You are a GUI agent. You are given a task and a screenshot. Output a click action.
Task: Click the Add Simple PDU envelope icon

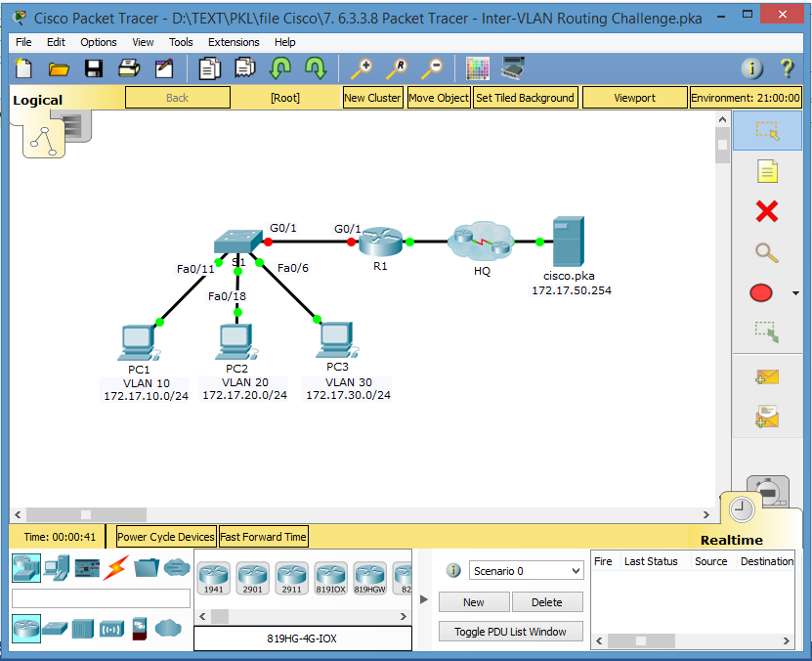point(767,376)
